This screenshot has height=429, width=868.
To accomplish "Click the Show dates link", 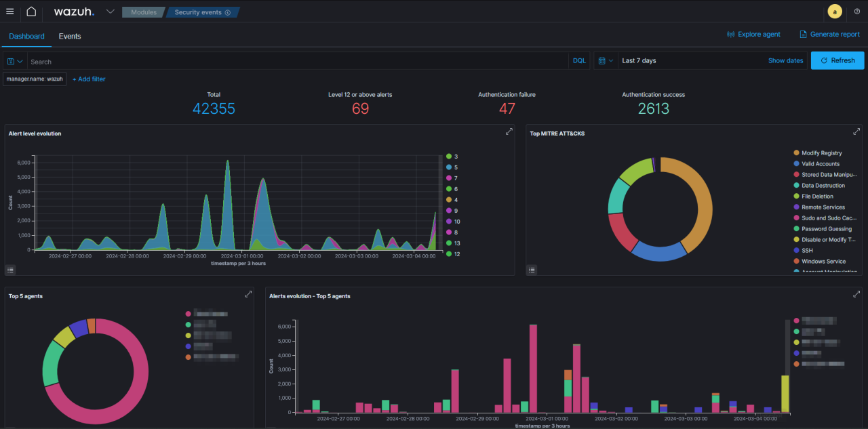I will tap(785, 60).
